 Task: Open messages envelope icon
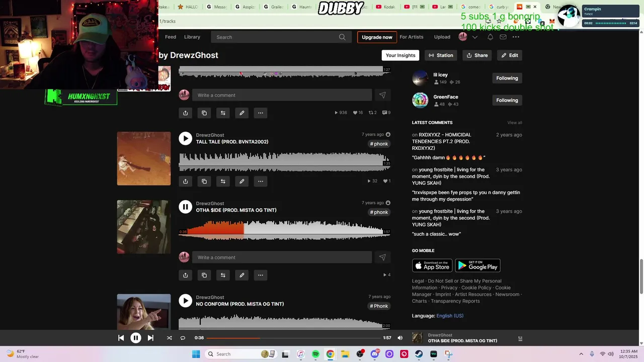pyautogui.click(x=503, y=37)
